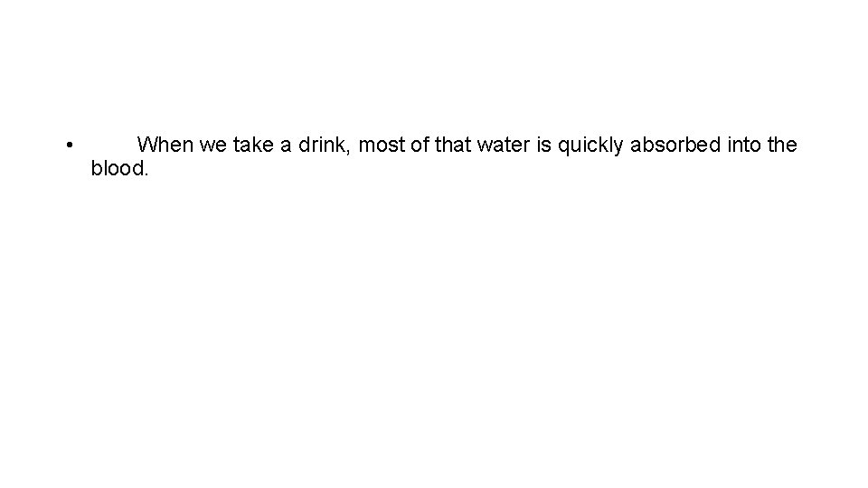Click the single-letter word "a" before drink
Image resolution: width=868 pixels, height=488 pixels.
[x=286, y=146]
